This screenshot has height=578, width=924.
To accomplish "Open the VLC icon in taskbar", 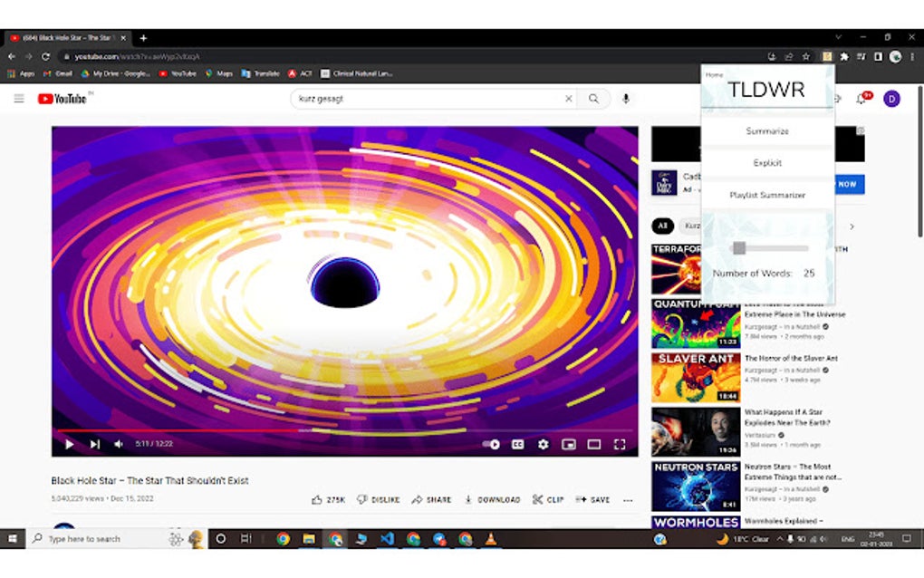I will coord(490,538).
